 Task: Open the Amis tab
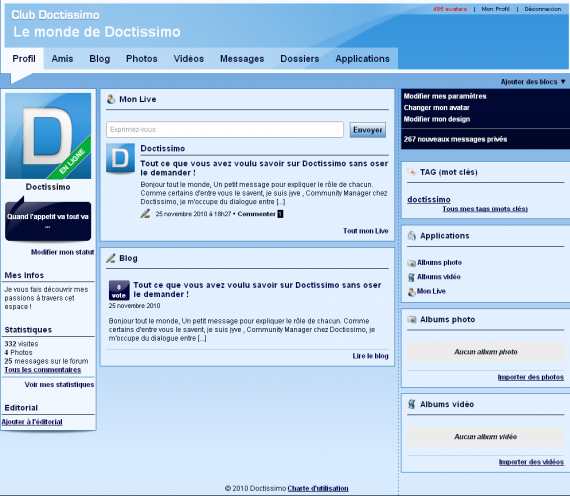62,59
